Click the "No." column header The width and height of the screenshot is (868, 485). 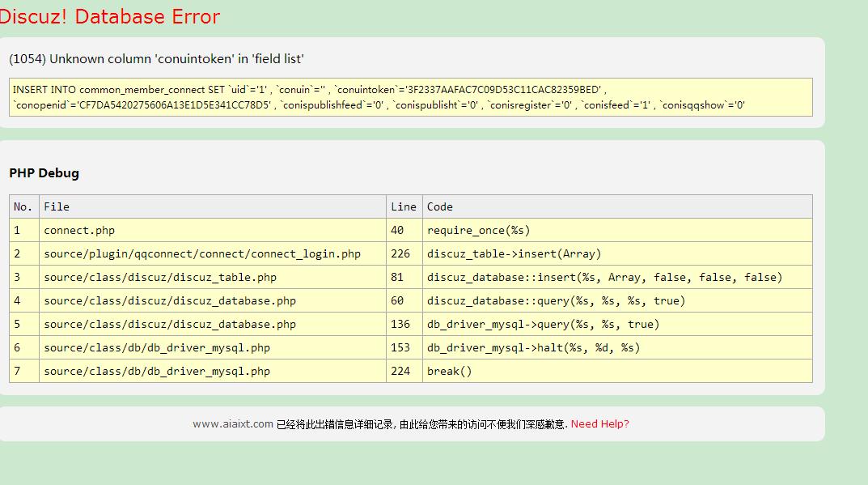pyautogui.click(x=23, y=206)
